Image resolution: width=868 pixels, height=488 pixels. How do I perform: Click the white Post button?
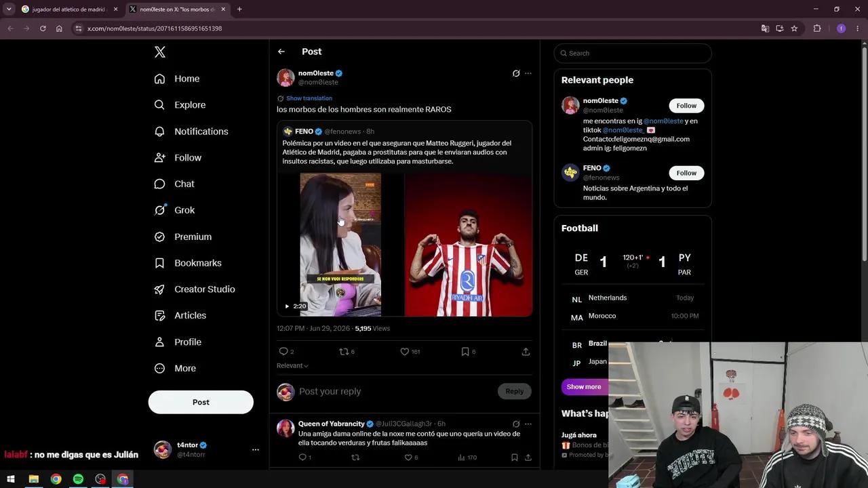tap(201, 402)
